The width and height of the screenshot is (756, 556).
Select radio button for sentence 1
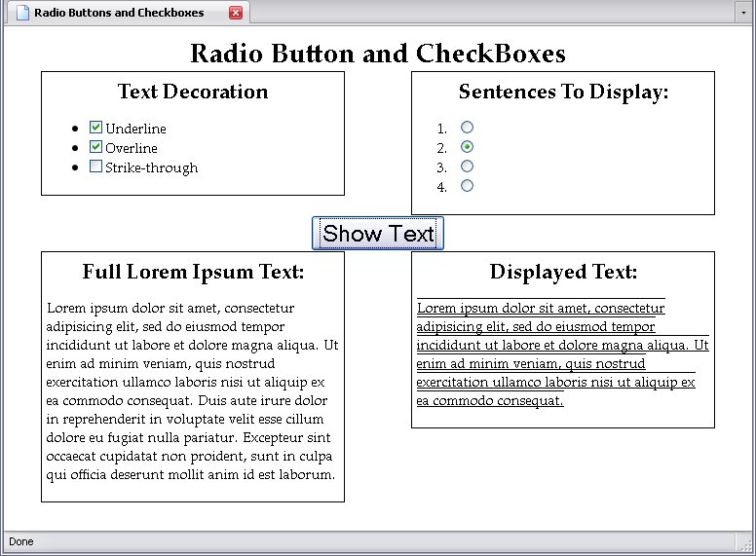467,128
